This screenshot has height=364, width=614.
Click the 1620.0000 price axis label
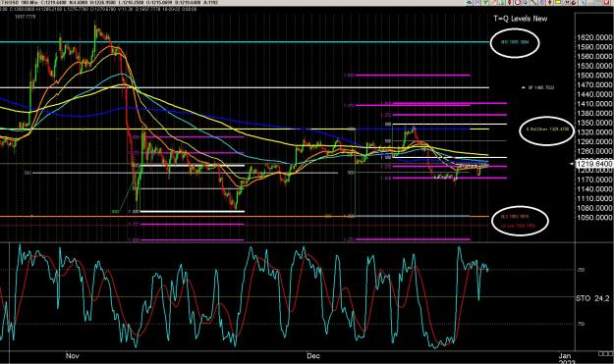click(x=594, y=37)
